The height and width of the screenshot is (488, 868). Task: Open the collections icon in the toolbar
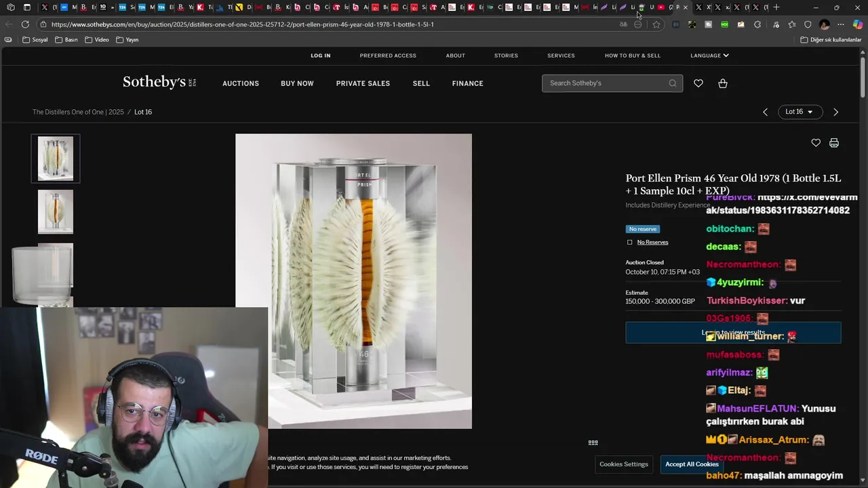[x=774, y=24]
